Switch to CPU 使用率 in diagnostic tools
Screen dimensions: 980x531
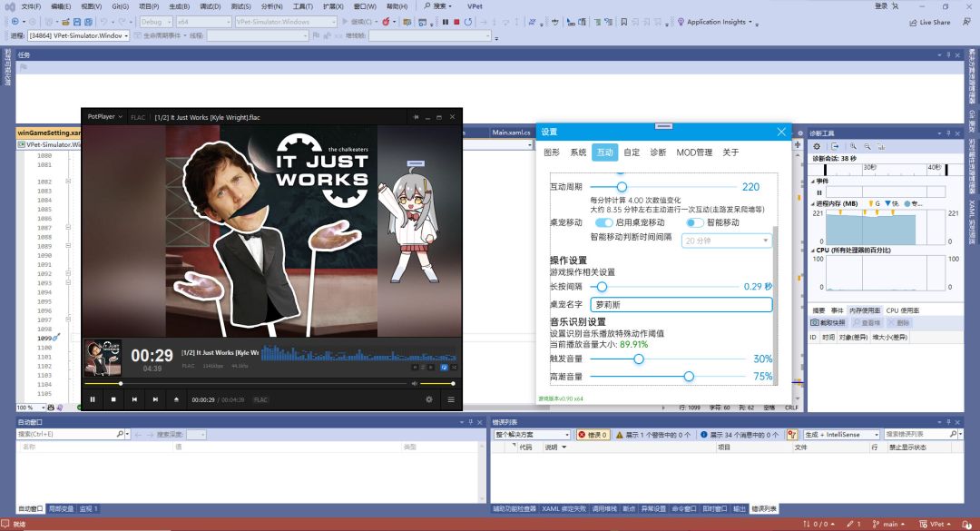901,311
